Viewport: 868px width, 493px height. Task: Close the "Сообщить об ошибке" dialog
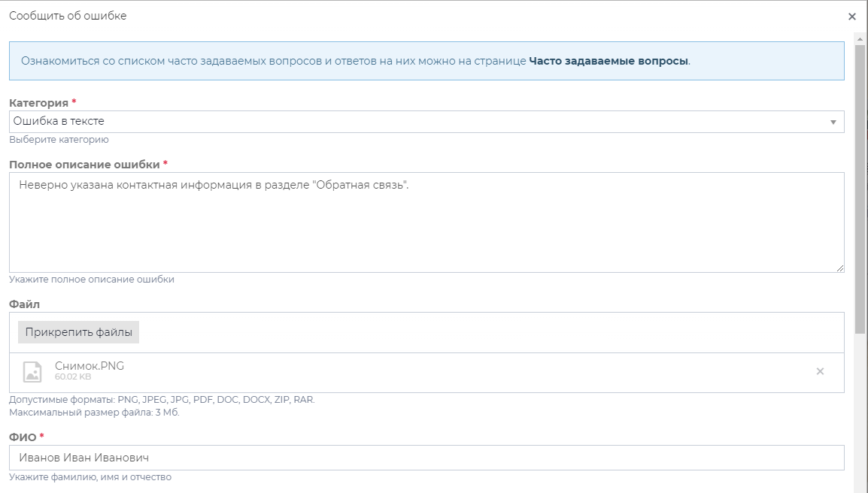pos(851,17)
